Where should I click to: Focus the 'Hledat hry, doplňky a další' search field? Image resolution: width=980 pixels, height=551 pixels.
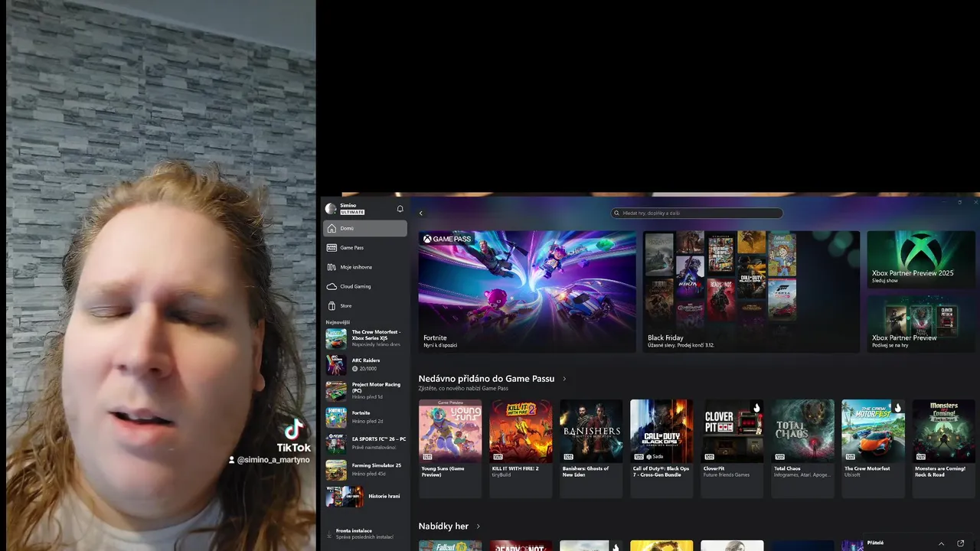pos(697,214)
